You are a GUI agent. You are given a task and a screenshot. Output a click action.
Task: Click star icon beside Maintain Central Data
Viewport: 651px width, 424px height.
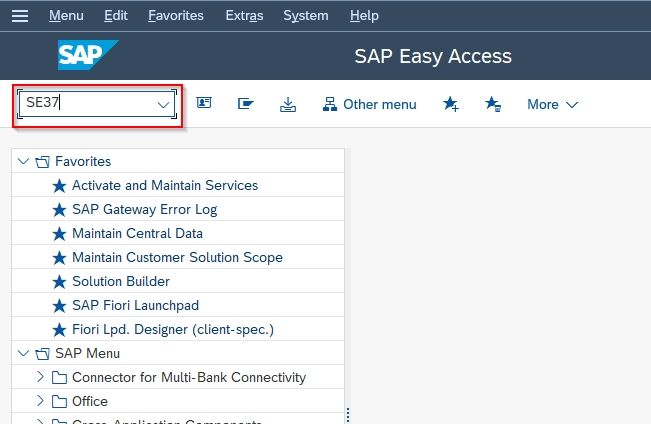coord(59,234)
